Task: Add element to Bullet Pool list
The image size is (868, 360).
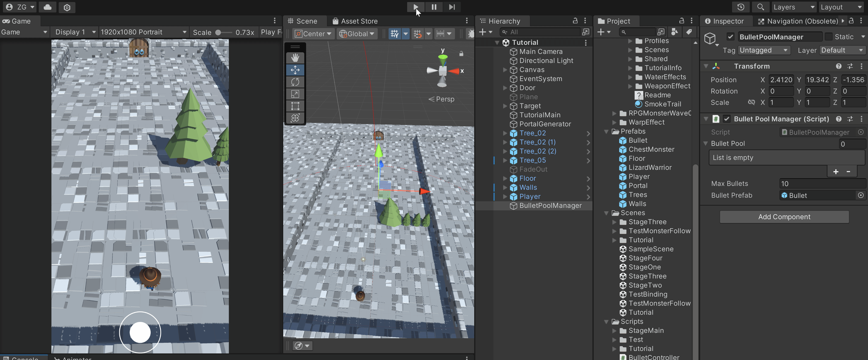Action: tap(835, 172)
